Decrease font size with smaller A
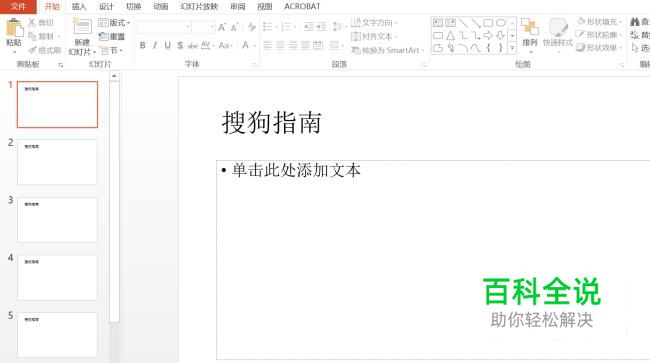650x363 pixels. (235, 27)
